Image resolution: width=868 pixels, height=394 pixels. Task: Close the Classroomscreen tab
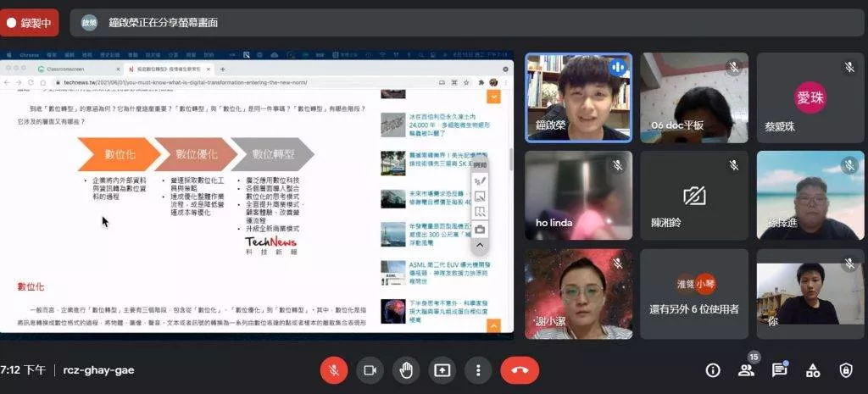point(118,69)
